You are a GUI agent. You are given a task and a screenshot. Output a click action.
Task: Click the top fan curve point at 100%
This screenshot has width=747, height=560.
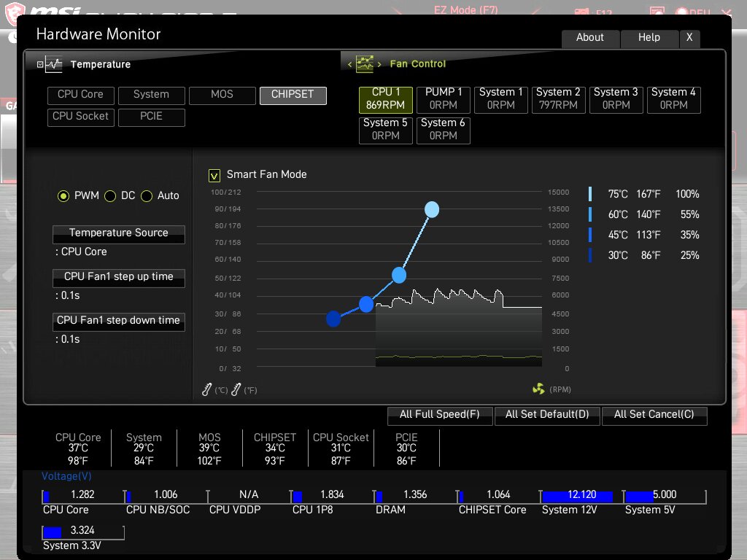tap(432, 209)
